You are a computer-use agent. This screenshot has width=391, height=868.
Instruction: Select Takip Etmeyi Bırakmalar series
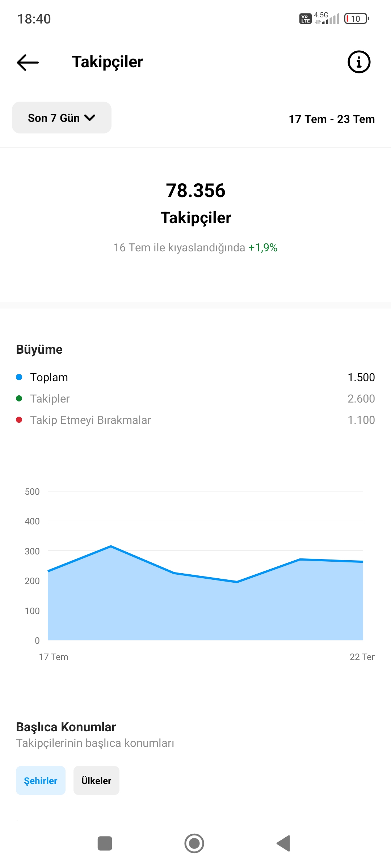(195, 420)
